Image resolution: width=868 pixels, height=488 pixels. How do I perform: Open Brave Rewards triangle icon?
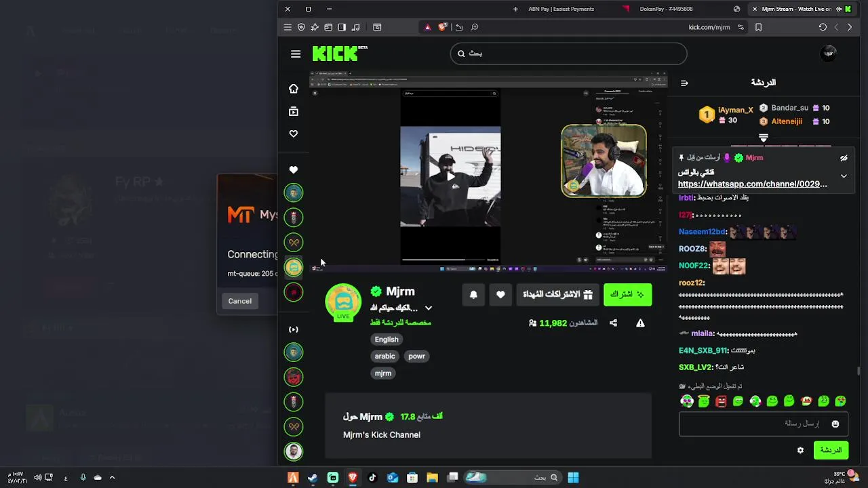(427, 27)
